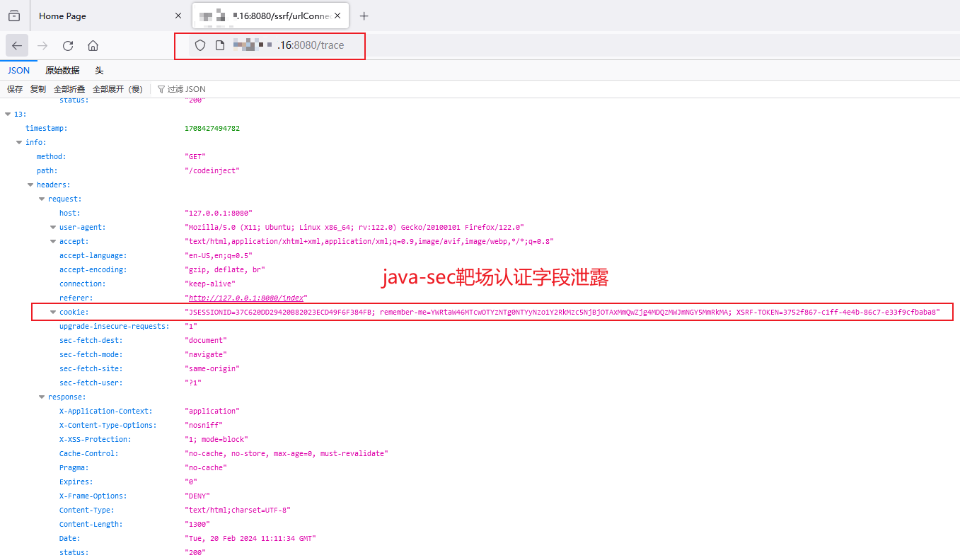The image size is (960, 560).
Task: Toggle the cookie row arrow
Action: tap(53, 312)
